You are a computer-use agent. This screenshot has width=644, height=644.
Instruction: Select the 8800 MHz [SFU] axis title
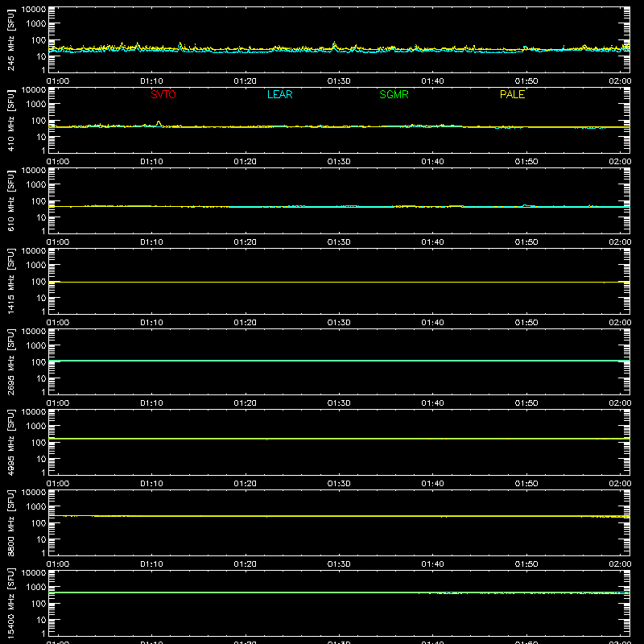11,522
